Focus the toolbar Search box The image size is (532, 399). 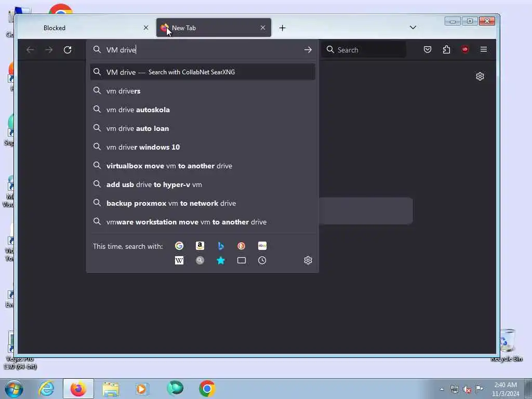point(364,50)
